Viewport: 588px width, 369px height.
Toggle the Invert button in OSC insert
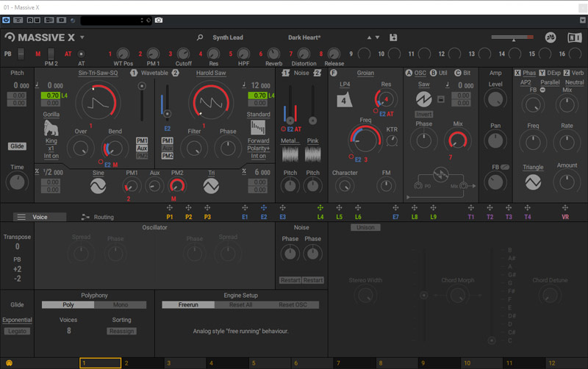pyautogui.click(x=423, y=114)
